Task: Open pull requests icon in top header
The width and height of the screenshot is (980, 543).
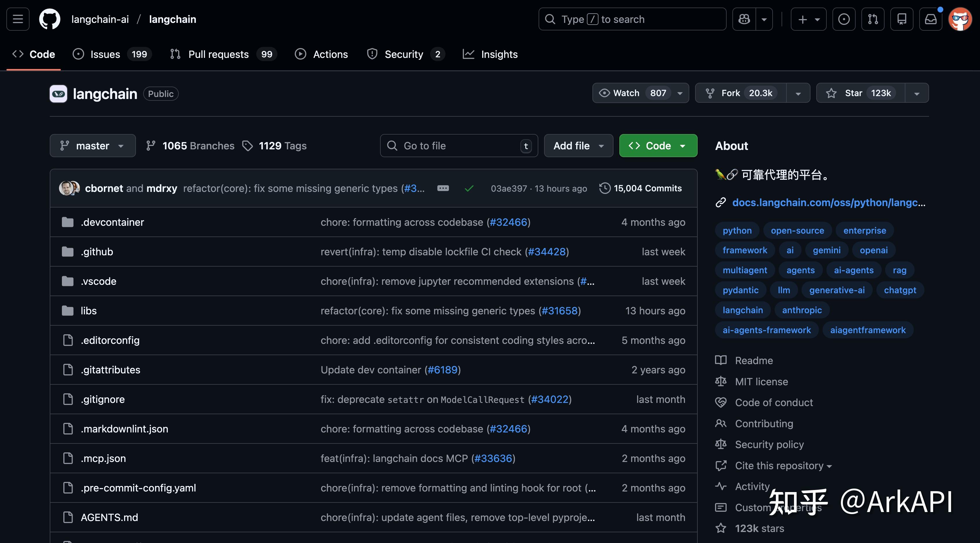Action: pyautogui.click(x=873, y=19)
